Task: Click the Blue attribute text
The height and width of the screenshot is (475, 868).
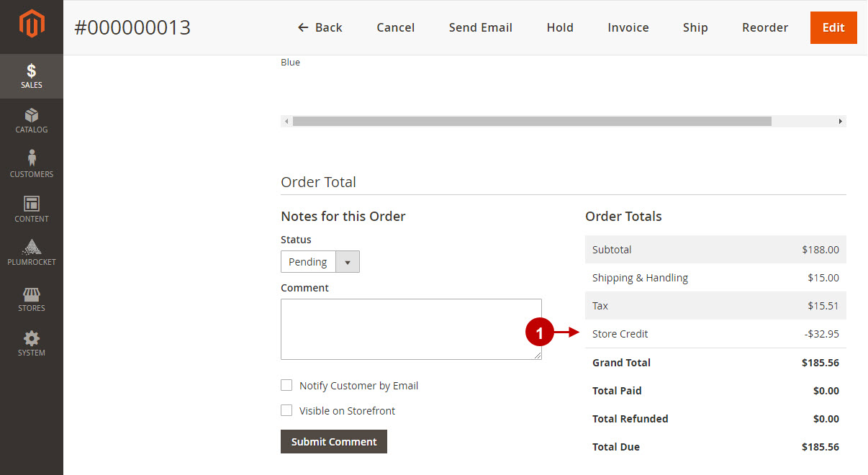Action: (x=290, y=63)
